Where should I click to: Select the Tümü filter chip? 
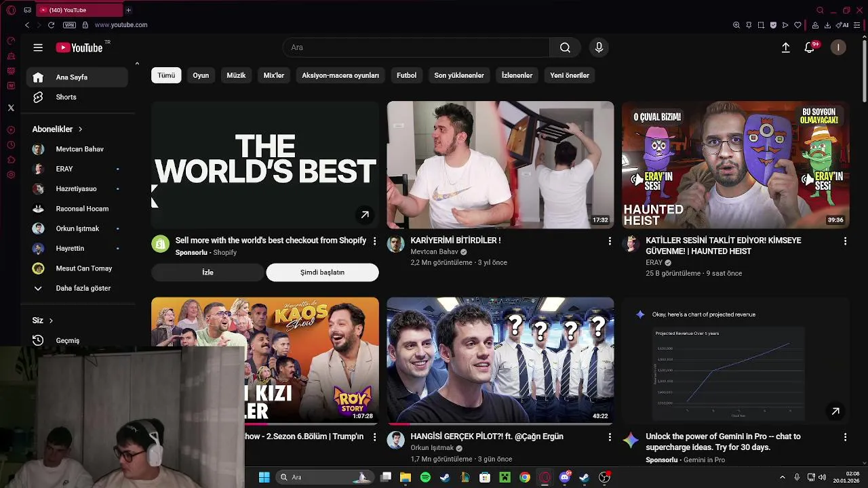pyautogui.click(x=166, y=75)
